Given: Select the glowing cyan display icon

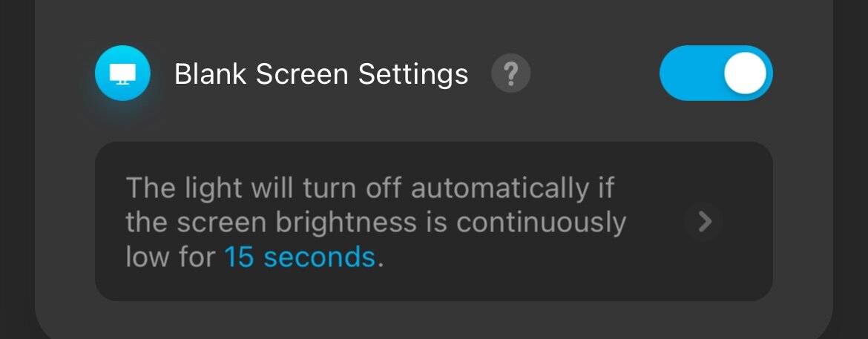Looking at the screenshot, I should click(x=122, y=73).
